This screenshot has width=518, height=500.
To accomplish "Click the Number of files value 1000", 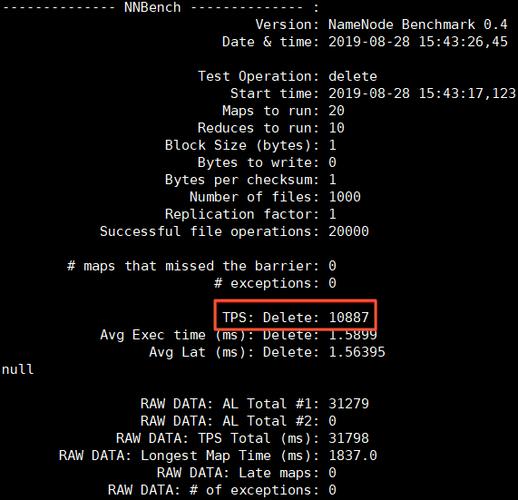I will (345, 197).
